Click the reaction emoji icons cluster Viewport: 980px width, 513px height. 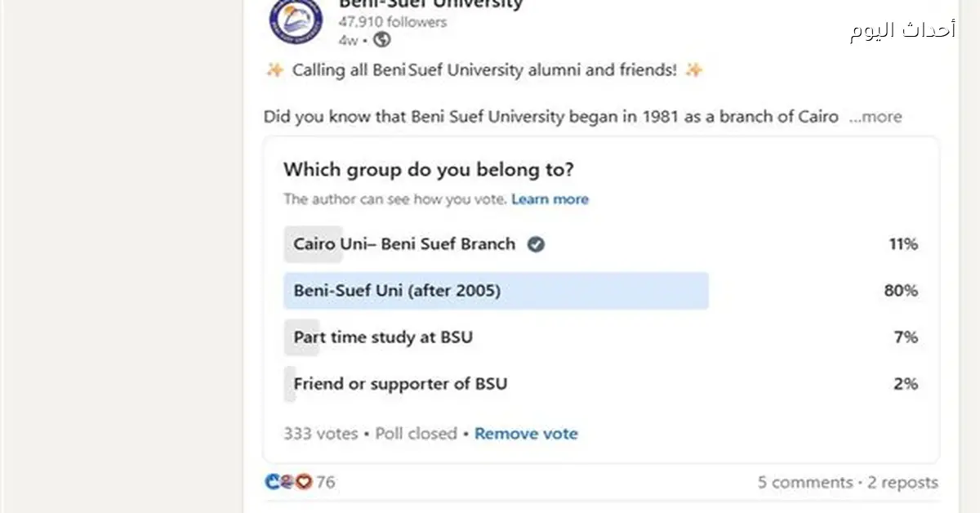click(289, 482)
